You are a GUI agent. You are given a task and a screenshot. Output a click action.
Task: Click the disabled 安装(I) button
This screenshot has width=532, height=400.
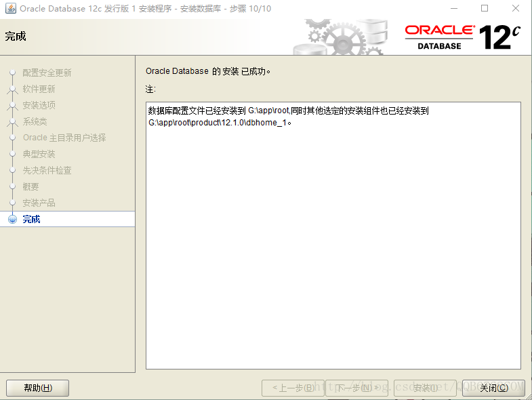point(425,388)
